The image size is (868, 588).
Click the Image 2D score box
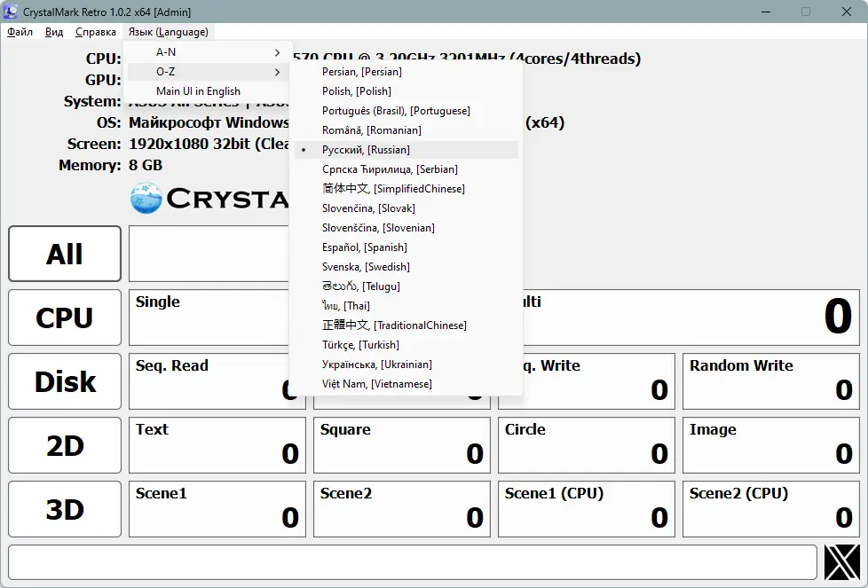(x=771, y=445)
